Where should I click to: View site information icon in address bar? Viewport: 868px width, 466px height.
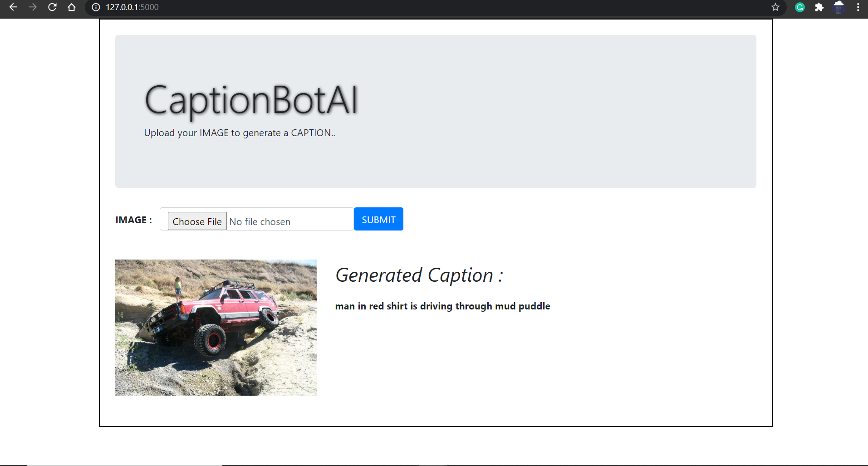[x=95, y=7]
